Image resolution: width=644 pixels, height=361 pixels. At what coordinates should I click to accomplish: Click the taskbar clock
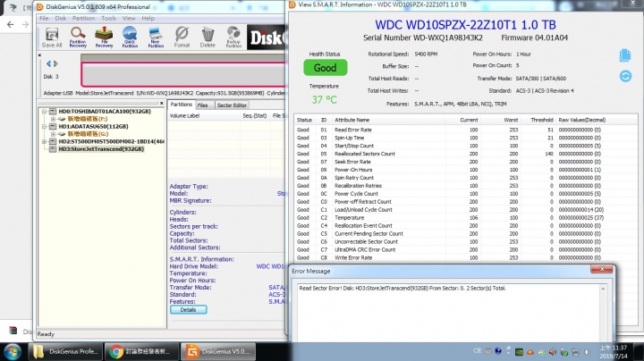tap(613, 352)
